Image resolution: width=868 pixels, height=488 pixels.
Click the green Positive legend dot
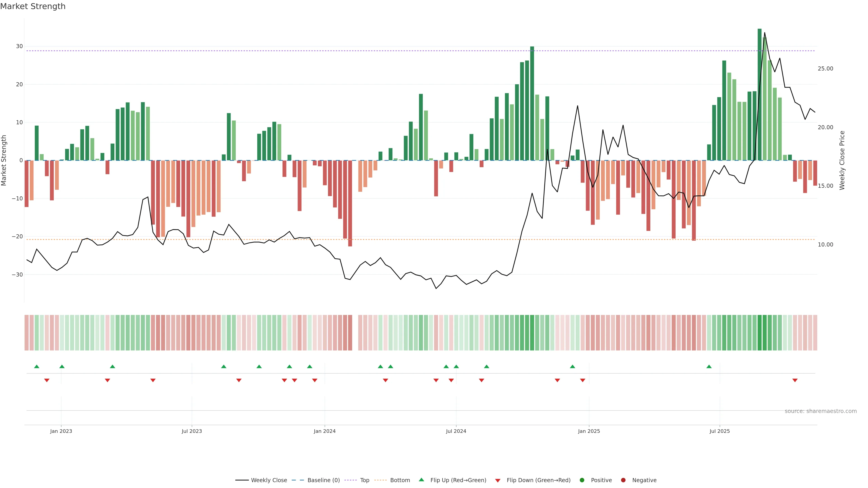pos(582,480)
